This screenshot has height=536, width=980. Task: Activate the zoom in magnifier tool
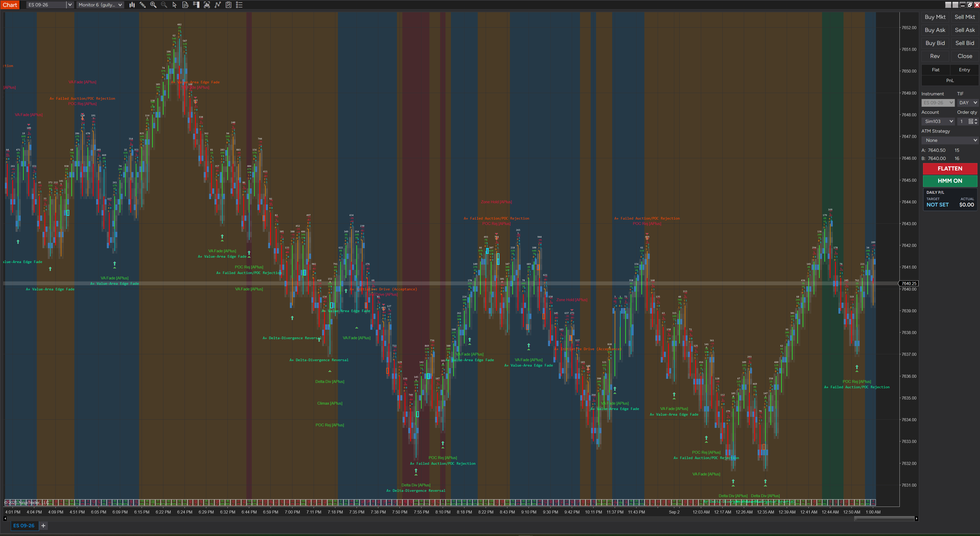click(153, 5)
